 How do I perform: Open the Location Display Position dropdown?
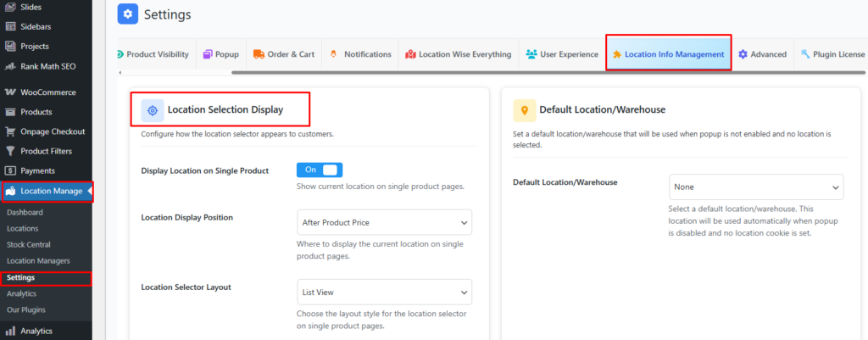pos(384,222)
